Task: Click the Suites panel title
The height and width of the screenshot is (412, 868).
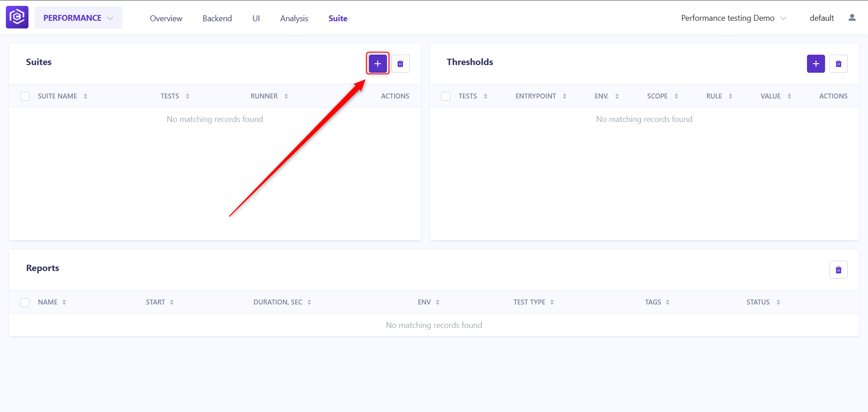Action: click(39, 62)
